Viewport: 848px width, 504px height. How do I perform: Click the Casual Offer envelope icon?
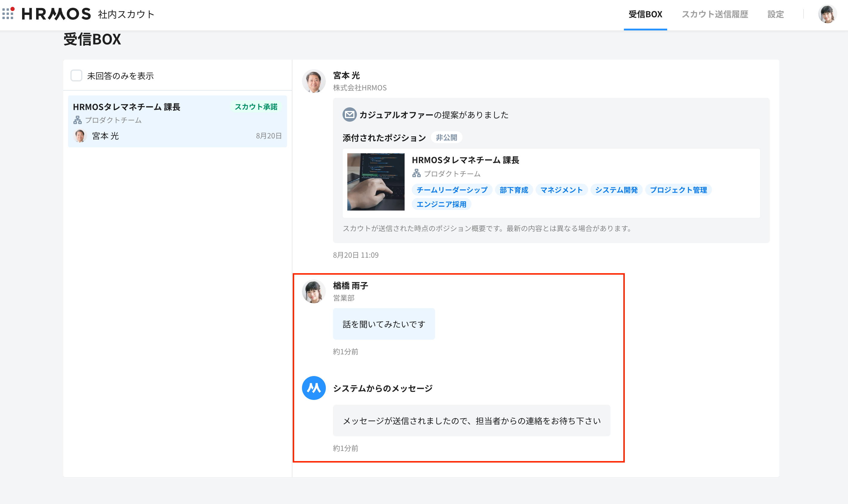349,115
